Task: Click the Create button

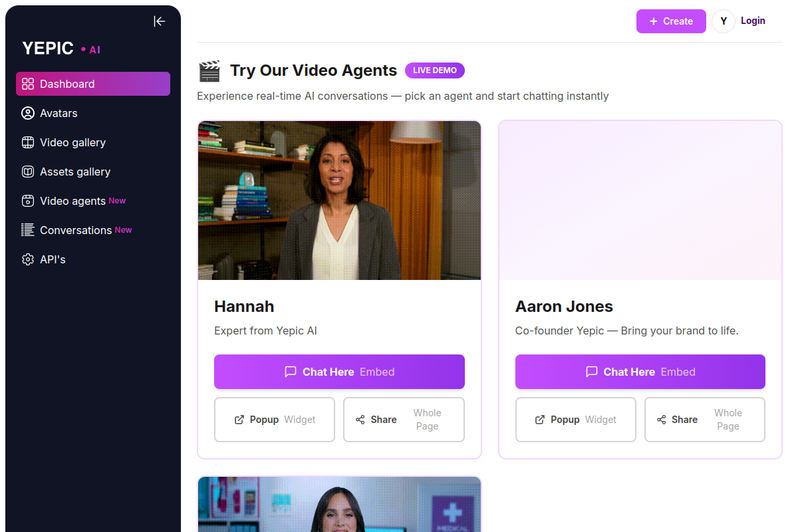Action: click(x=671, y=21)
